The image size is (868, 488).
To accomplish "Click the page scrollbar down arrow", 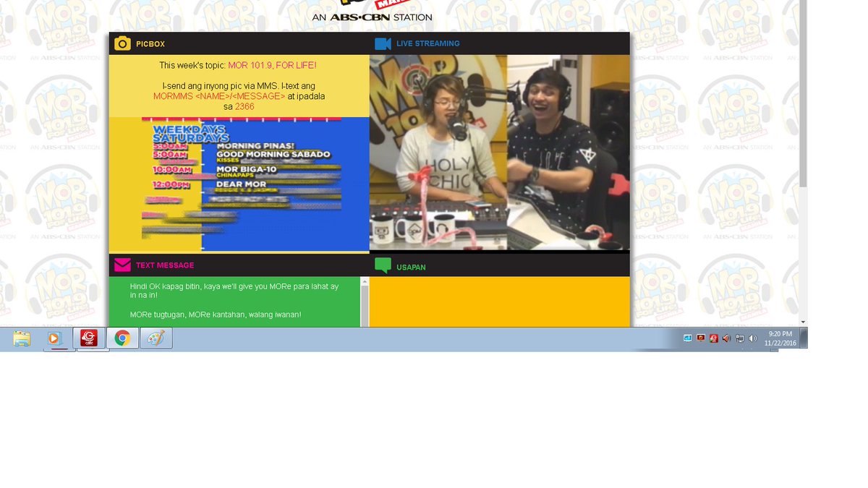I will click(x=803, y=322).
